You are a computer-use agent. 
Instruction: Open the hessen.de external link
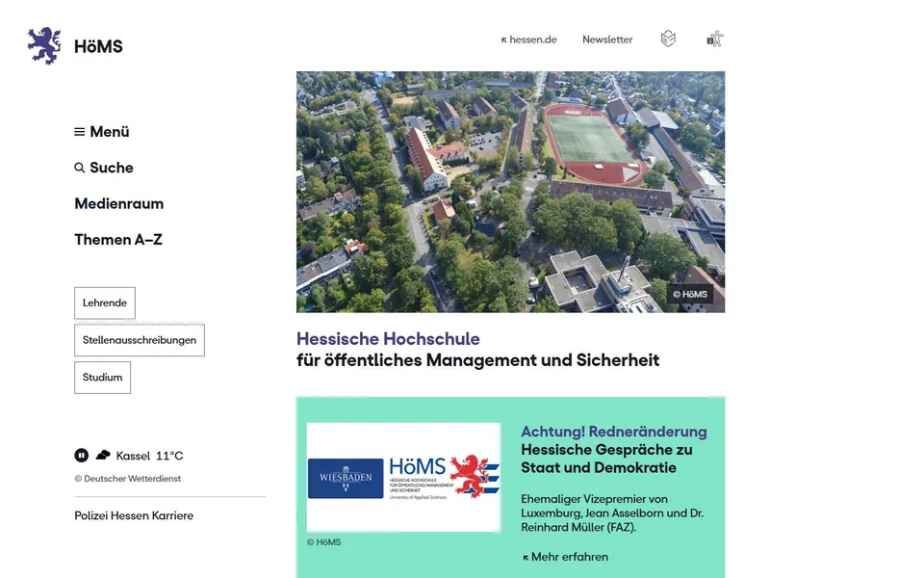pyautogui.click(x=528, y=39)
